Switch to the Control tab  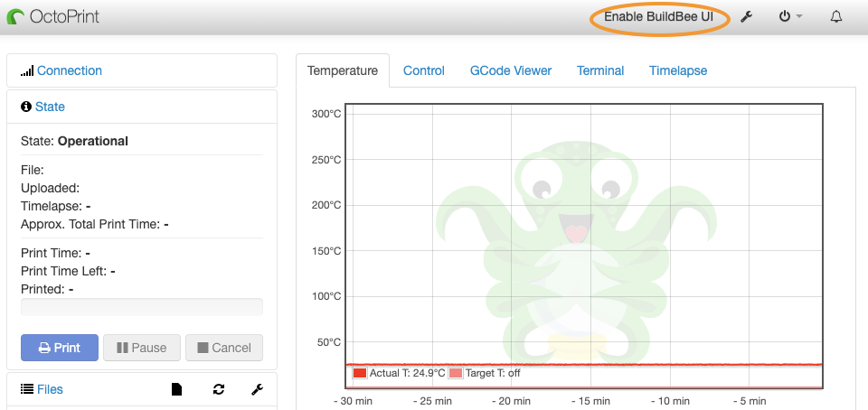(x=423, y=70)
